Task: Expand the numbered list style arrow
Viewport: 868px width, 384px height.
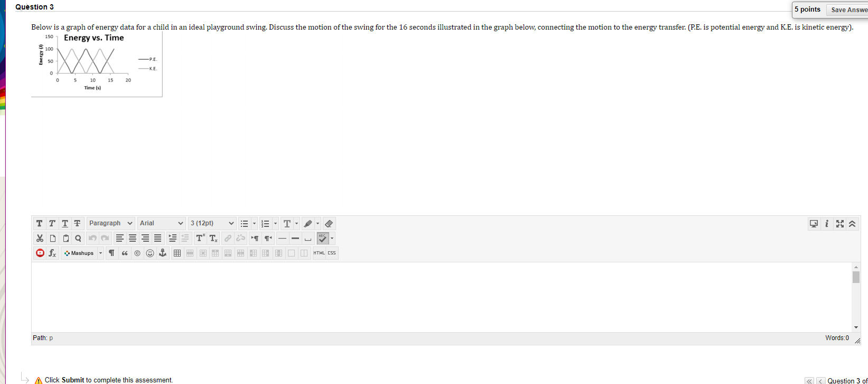Action: click(x=275, y=224)
